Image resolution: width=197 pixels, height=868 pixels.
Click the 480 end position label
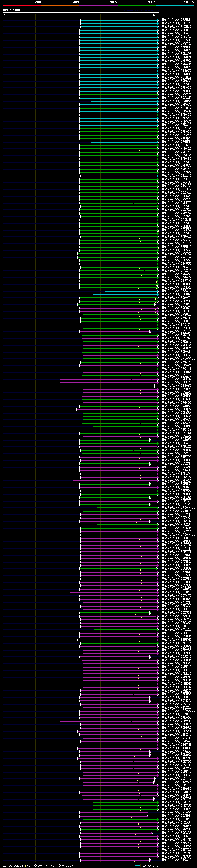(x=155, y=15)
